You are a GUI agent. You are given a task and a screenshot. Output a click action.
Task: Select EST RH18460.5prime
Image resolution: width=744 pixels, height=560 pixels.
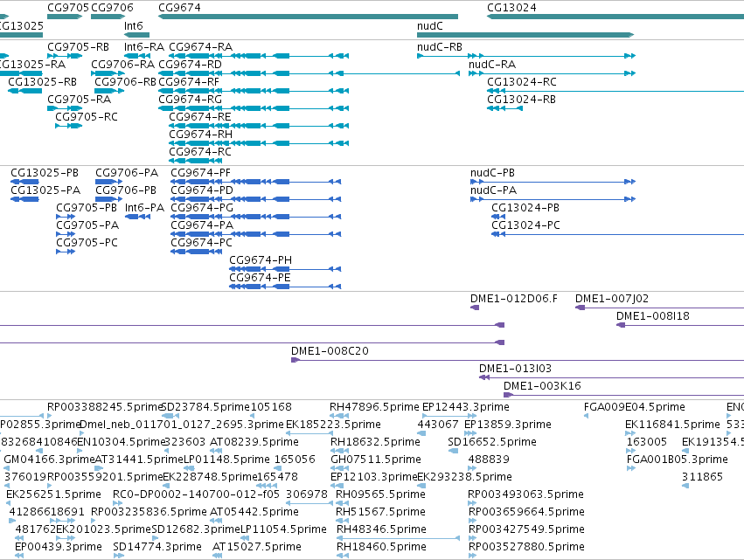pyautogui.click(x=381, y=547)
